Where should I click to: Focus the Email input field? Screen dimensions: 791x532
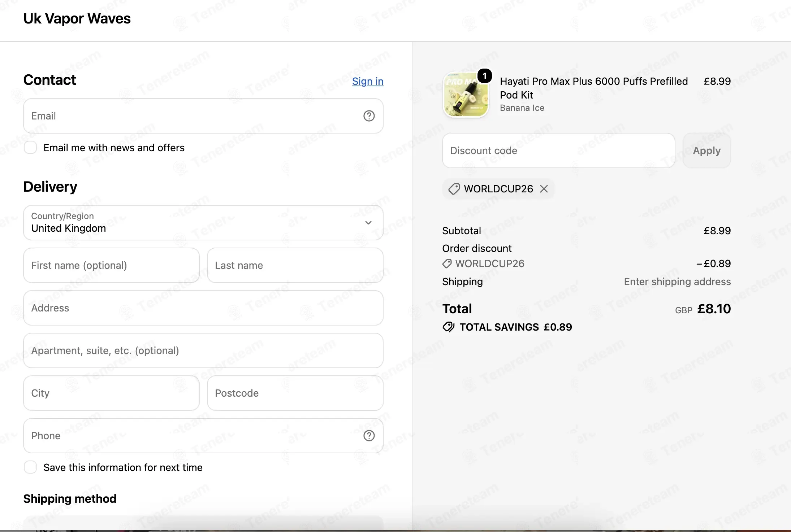coord(203,116)
